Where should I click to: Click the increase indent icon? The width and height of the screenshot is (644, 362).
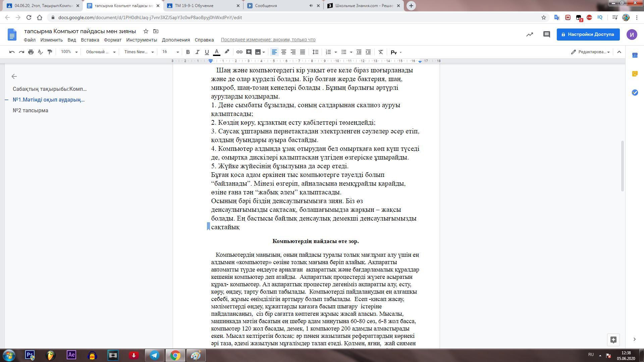click(x=368, y=52)
